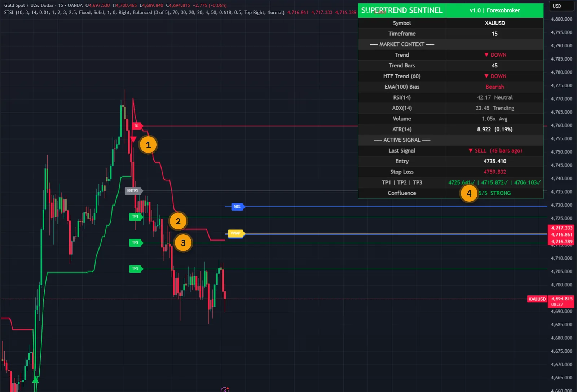Click the 8.922 (0.19%) ATR value
The width and height of the screenshot is (577, 392).
(495, 129)
